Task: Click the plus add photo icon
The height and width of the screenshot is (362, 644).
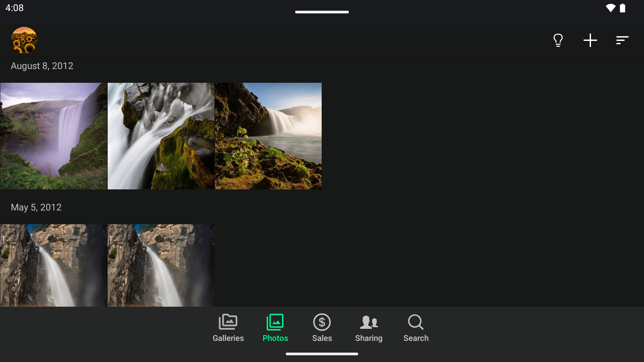Action: [590, 40]
